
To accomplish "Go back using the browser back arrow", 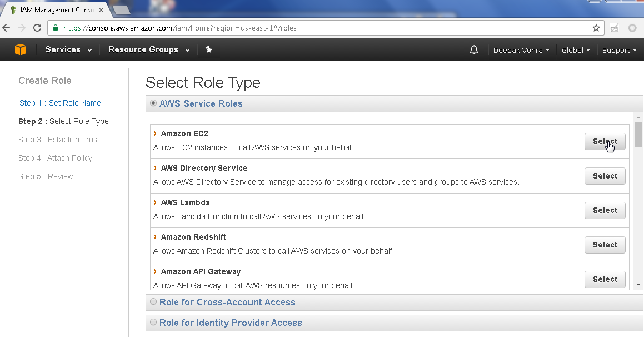I will point(7,28).
